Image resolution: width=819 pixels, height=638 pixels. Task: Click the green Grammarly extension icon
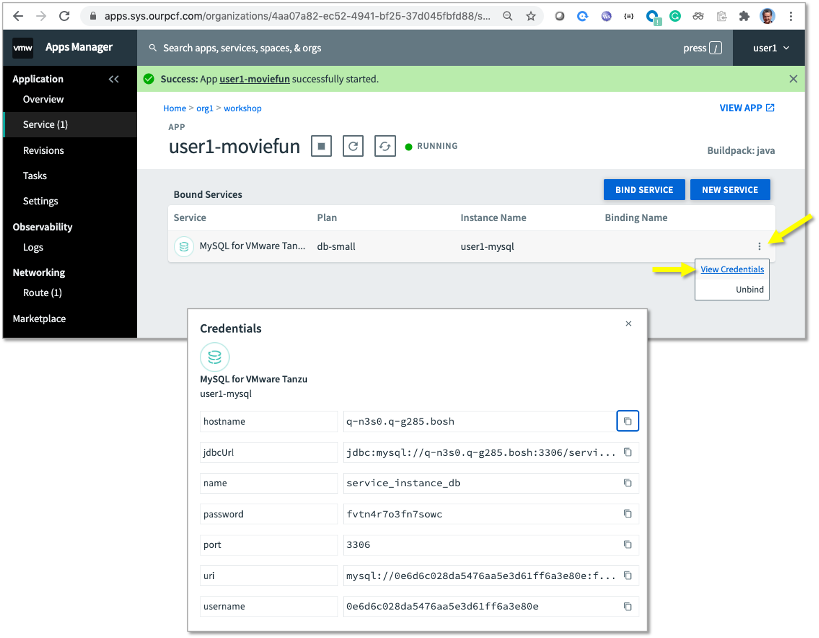click(675, 16)
